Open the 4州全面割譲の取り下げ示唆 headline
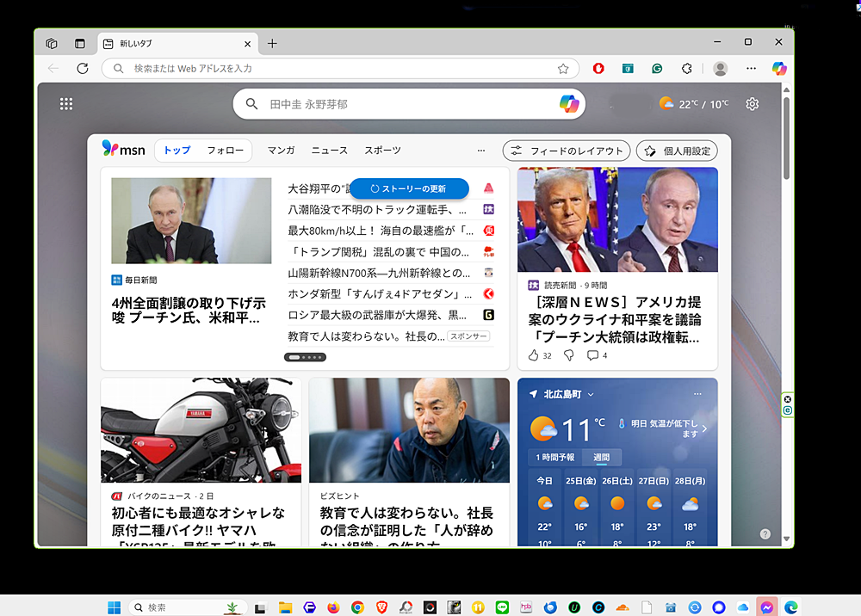 pos(189,311)
